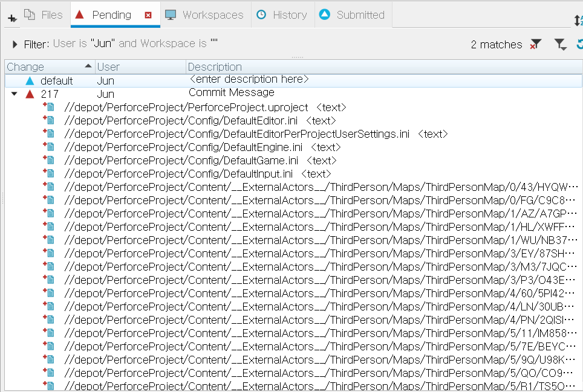This screenshot has width=583, height=392.
Task: Click the red triangle icon of changelist 217
Action: pos(30,94)
